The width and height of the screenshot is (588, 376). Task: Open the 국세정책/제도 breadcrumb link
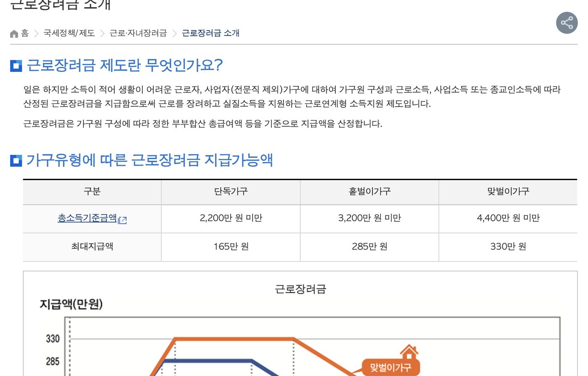point(69,33)
